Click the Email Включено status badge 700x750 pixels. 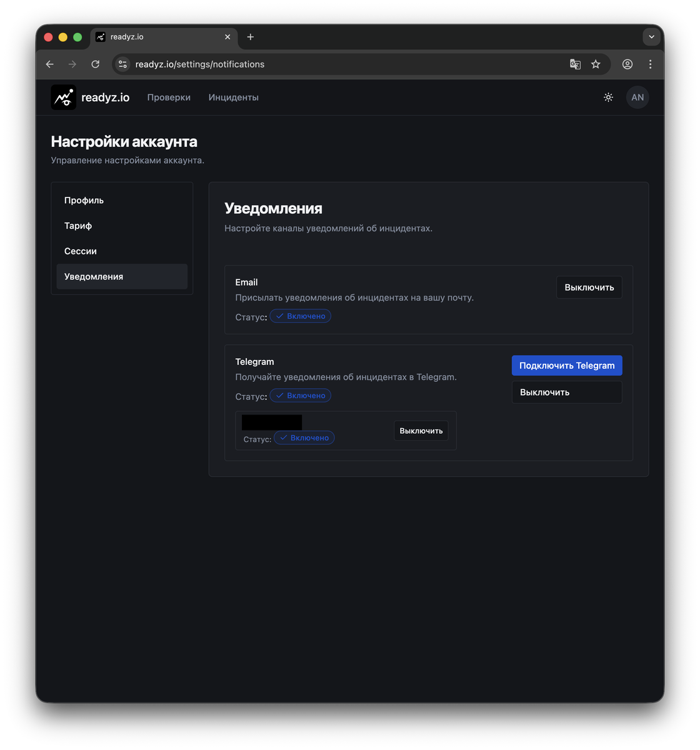coord(301,316)
